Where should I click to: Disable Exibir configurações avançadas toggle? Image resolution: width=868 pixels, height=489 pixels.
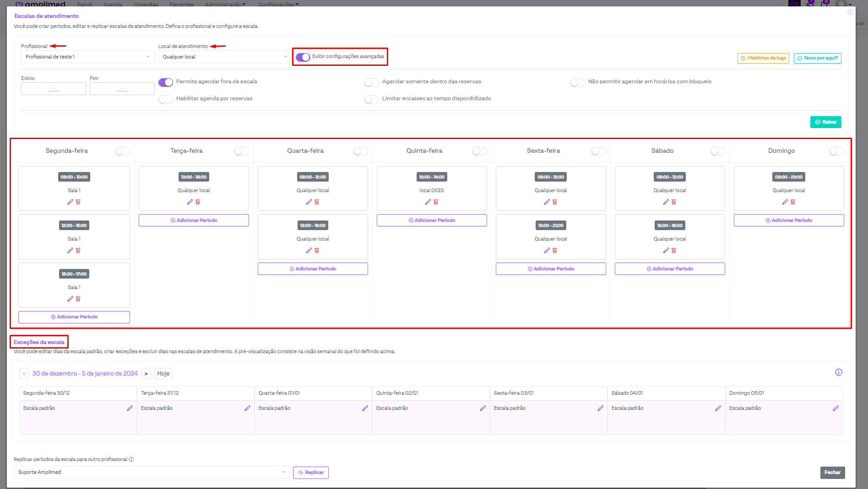click(303, 57)
